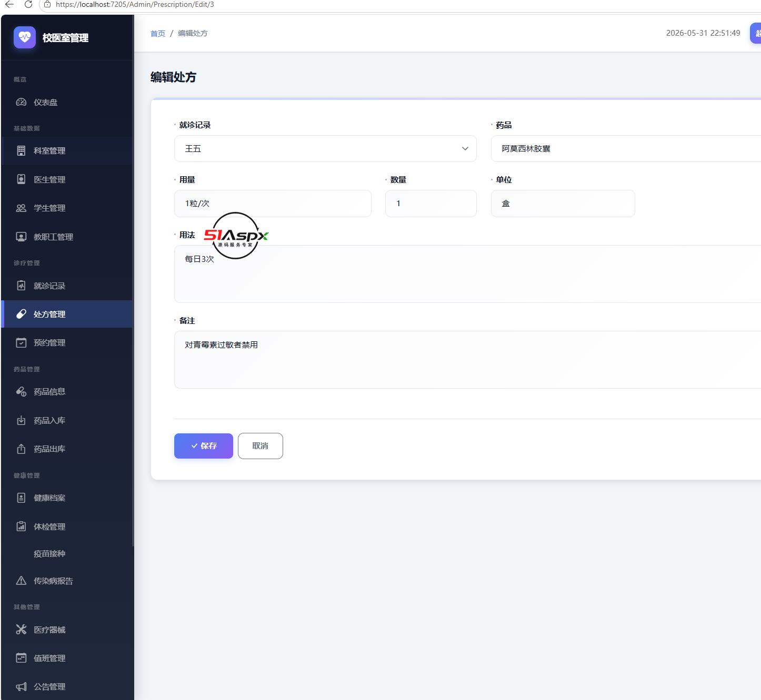This screenshot has width=761, height=700.
Task: Open 教职工管理 sidebar link
Action: point(67,237)
